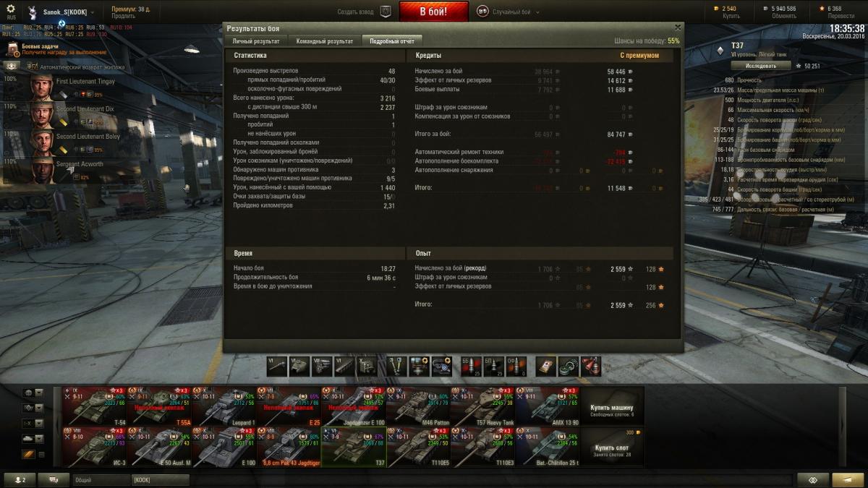Switch to the Личный результат tab

[255, 41]
